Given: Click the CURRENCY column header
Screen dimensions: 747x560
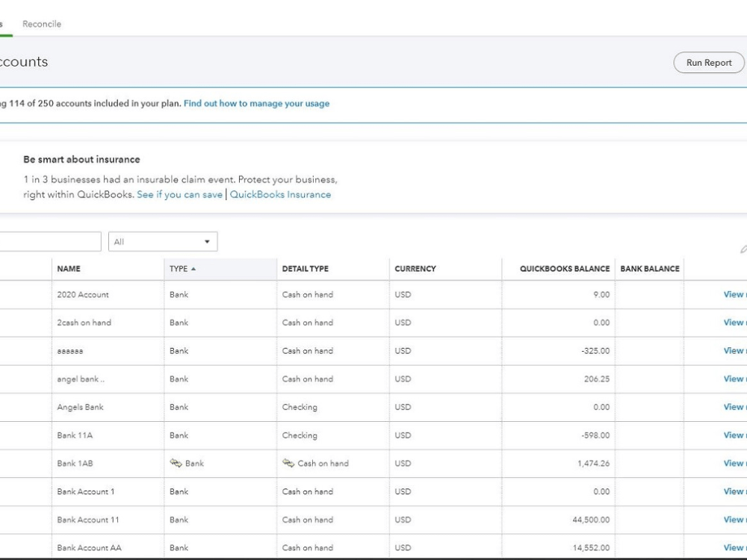Looking at the screenshot, I should [415, 269].
